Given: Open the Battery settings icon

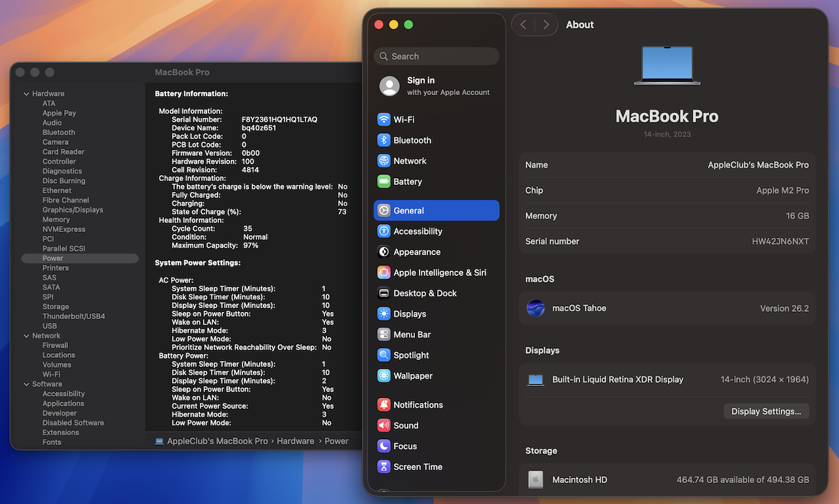Looking at the screenshot, I should [x=383, y=182].
